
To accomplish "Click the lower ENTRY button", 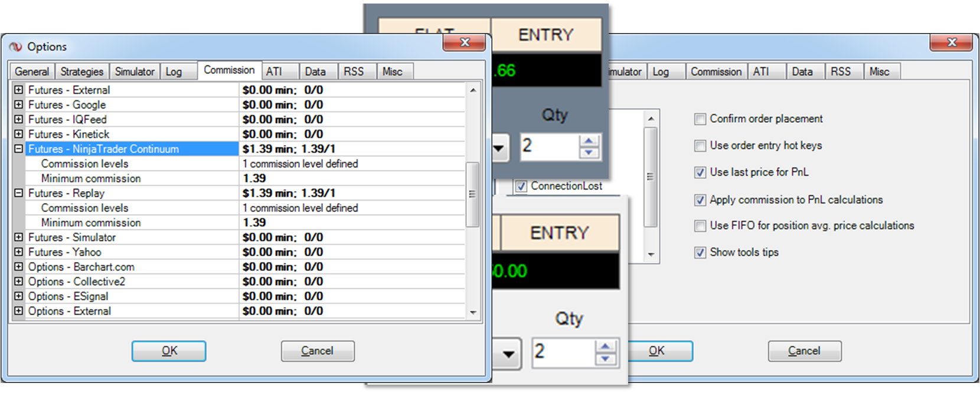I will point(560,233).
